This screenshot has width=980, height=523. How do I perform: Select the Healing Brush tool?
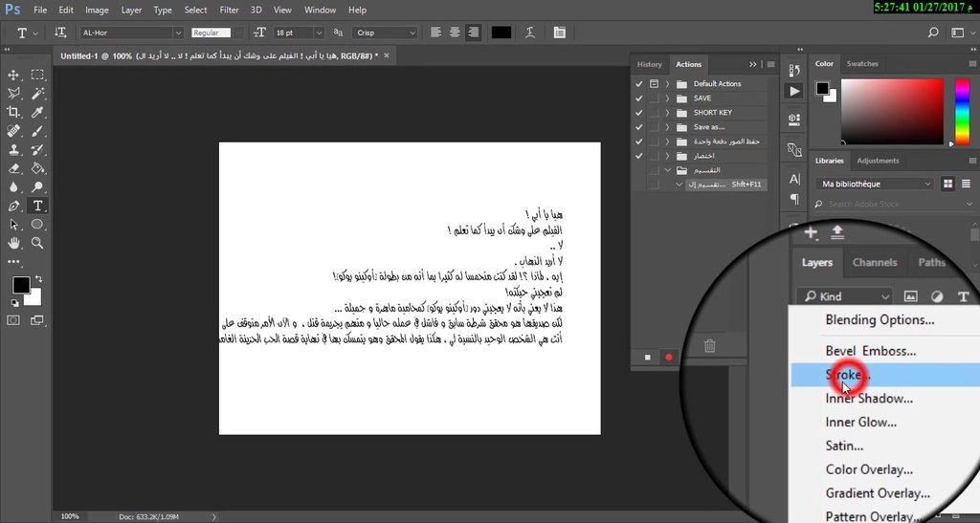tap(13, 131)
